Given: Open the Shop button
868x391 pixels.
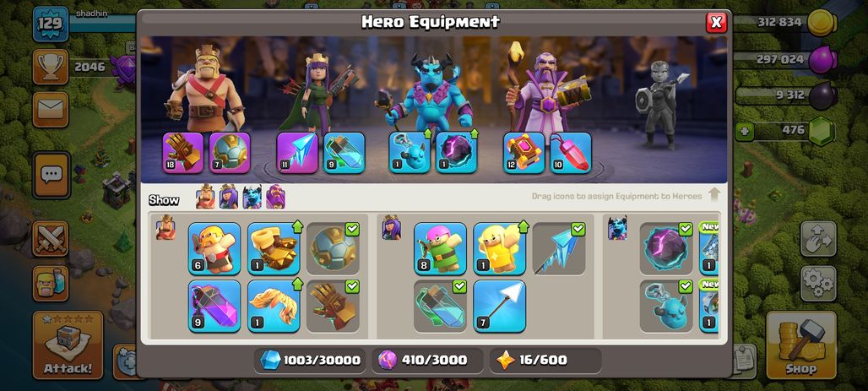Looking at the screenshot, I should click(801, 345).
